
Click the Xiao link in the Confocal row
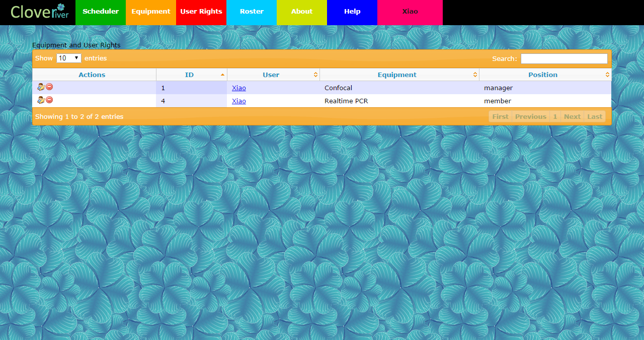click(x=238, y=88)
